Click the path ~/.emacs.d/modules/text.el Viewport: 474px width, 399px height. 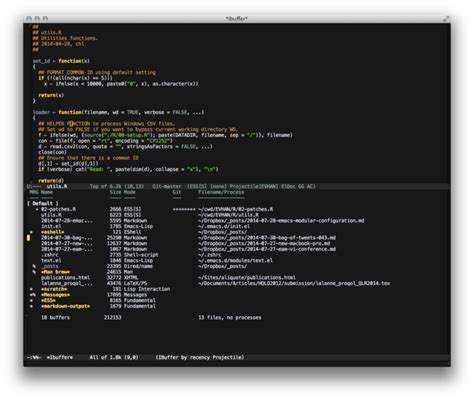(x=235, y=260)
